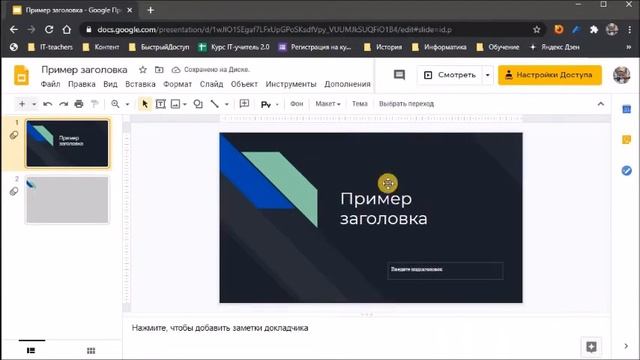The image size is (640, 360).
Task: Click the insert image icon
Action: (175, 104)
